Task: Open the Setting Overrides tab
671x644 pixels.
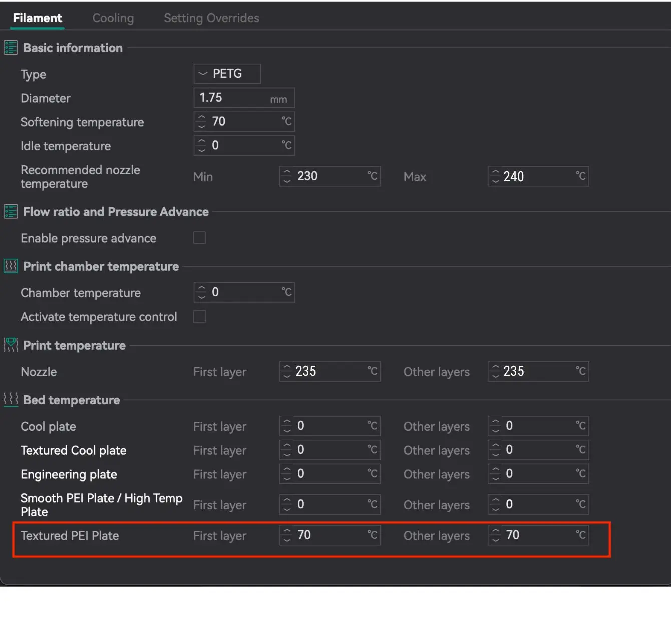Action: pos(211,18)
